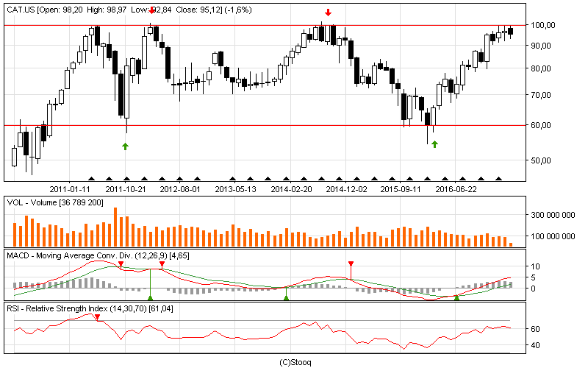
Task: Click the green MACD triangle near 2016-06-22
Action: (x=456, y=298)
